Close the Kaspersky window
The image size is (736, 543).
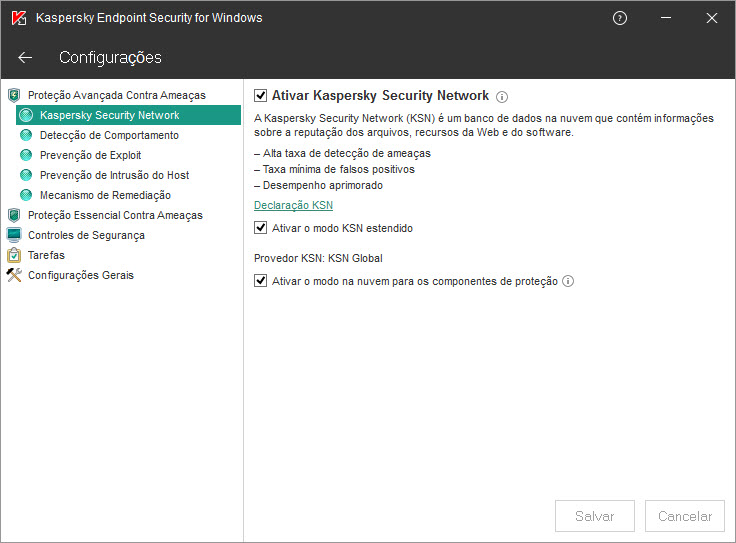tap(712, 18)
